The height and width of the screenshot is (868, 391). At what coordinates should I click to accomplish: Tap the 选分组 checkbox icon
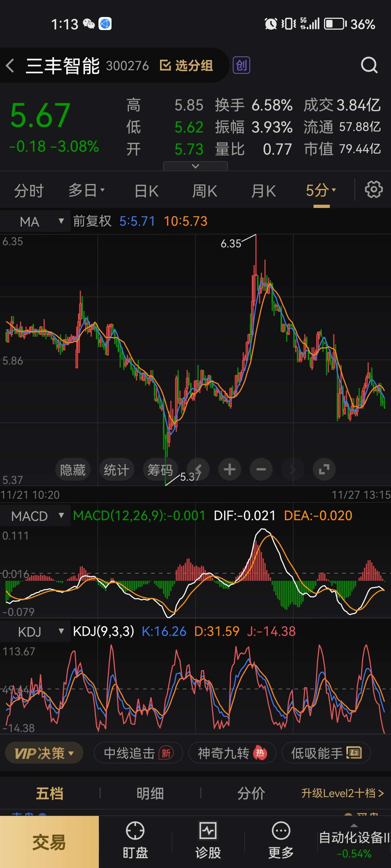pyautogui.click(x=165, y=65)
